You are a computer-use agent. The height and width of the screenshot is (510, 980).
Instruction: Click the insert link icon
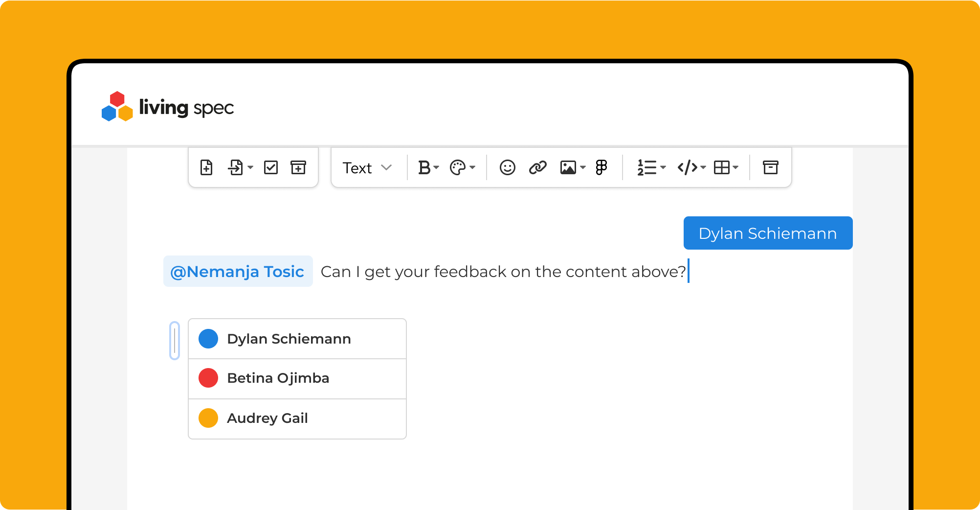coord(537,167)
